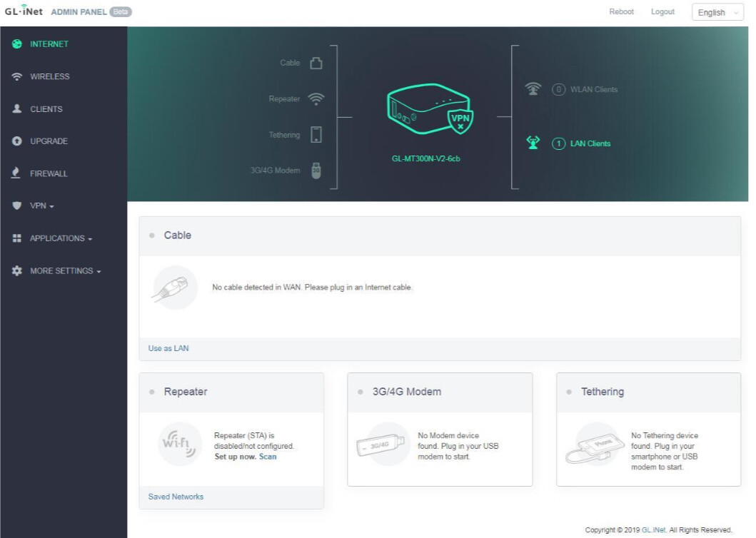This screenshot has width=756, height=538.
Task: Click the Cable card heading
Action: coord(178,235)
